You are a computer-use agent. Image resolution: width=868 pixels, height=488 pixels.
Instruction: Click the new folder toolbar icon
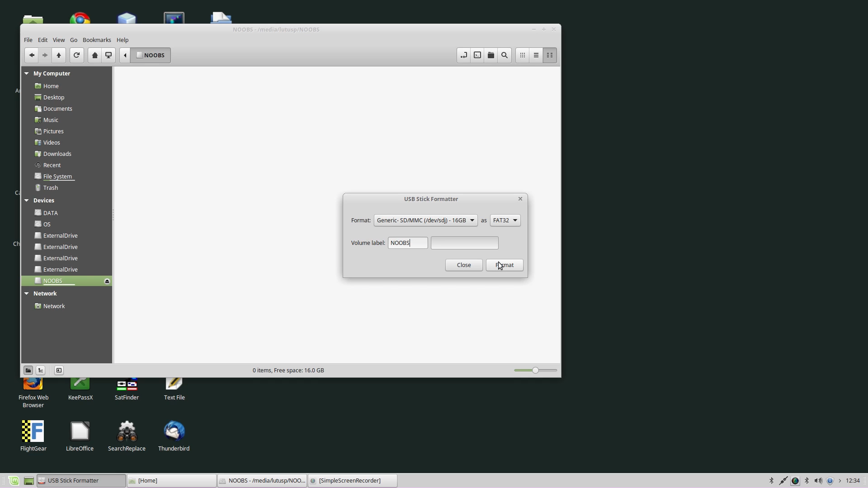click(491, 55)
